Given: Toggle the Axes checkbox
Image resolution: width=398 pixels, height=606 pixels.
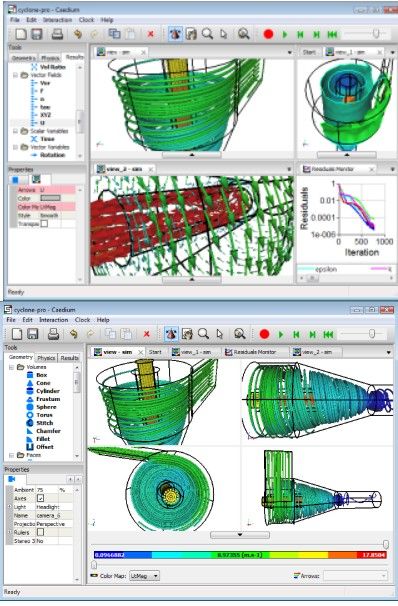Looking at the screenshot, I should [x=40, y=498].
